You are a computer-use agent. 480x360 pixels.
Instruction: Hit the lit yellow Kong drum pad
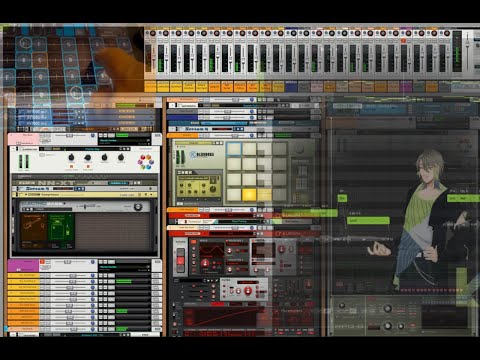[x=249, y=195]
